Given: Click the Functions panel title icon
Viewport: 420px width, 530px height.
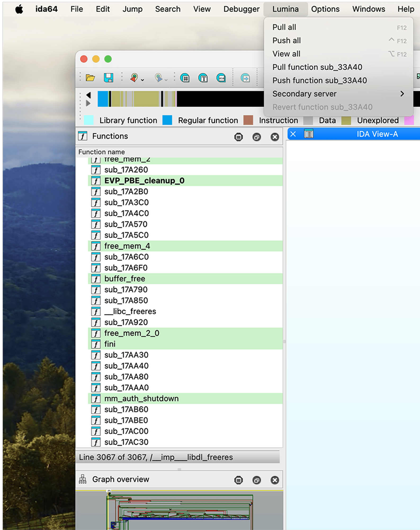Looking at the screenshot, I should click(x=83, y=136).
